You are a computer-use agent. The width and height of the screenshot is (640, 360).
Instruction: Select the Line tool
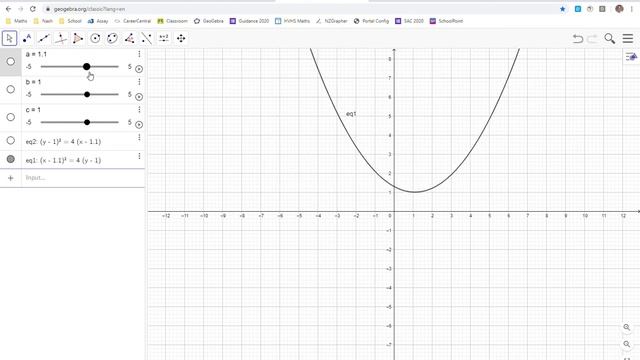(44, 38)
